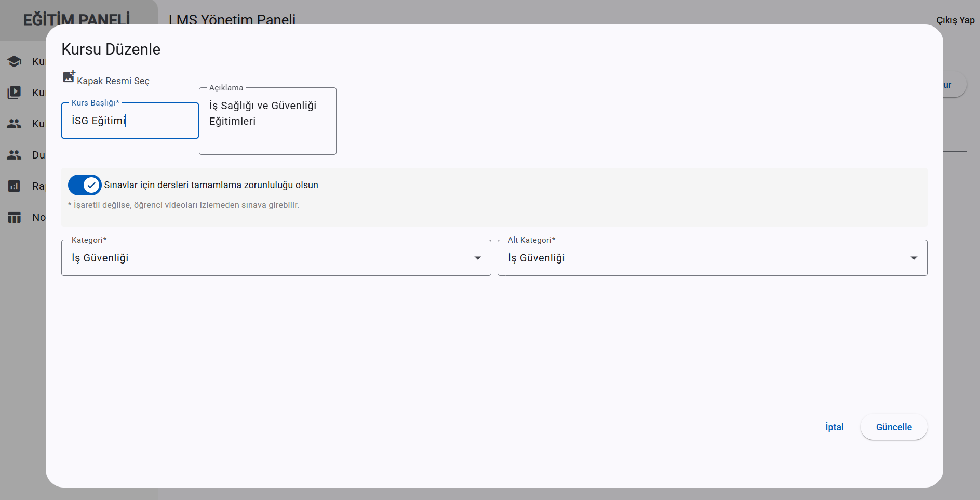This screenshot has height=500, width=980.
Task: Cancel the dialog with İptal
Action: point(834,427)
